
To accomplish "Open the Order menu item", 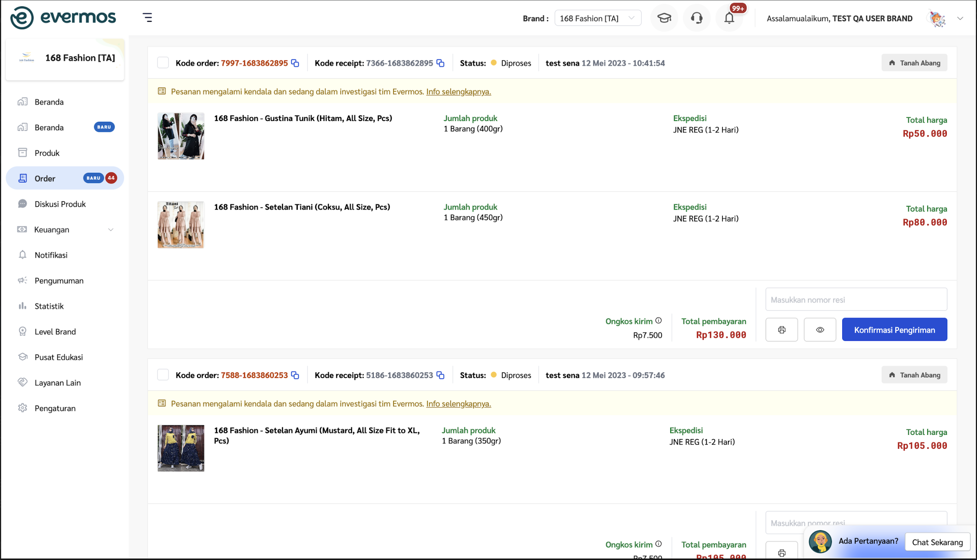I will (x=64, y=178).
